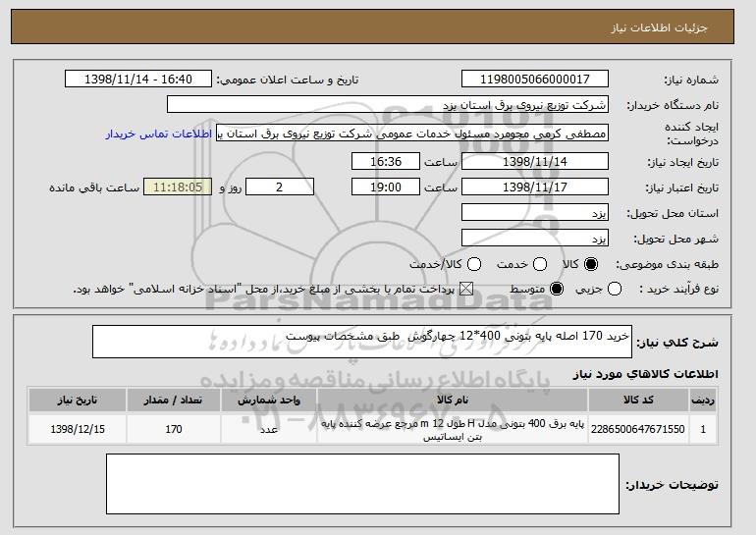Click the quantity cell 170
The height and width of the screenshot is (535, 756).
click(x=174, y=429)
